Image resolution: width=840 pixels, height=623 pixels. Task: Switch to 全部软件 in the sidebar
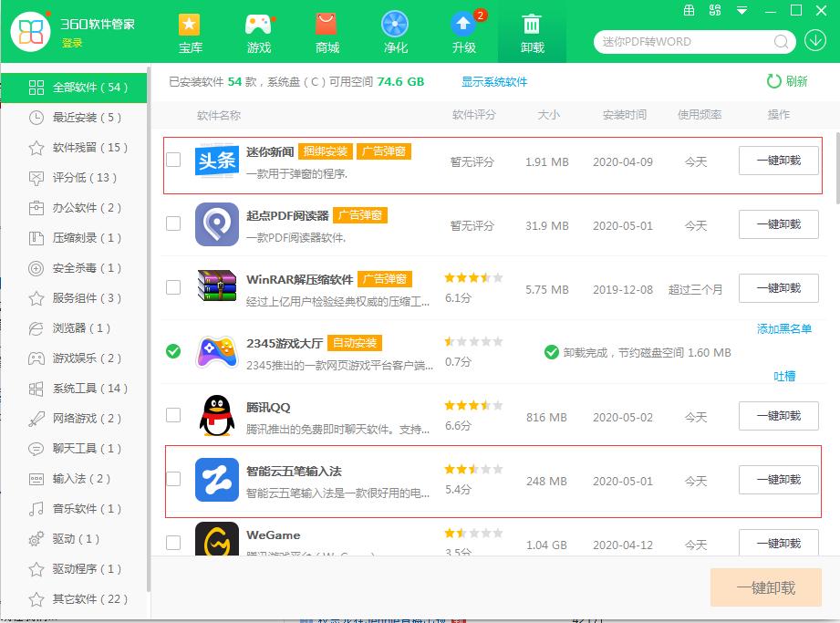point(73,88)
